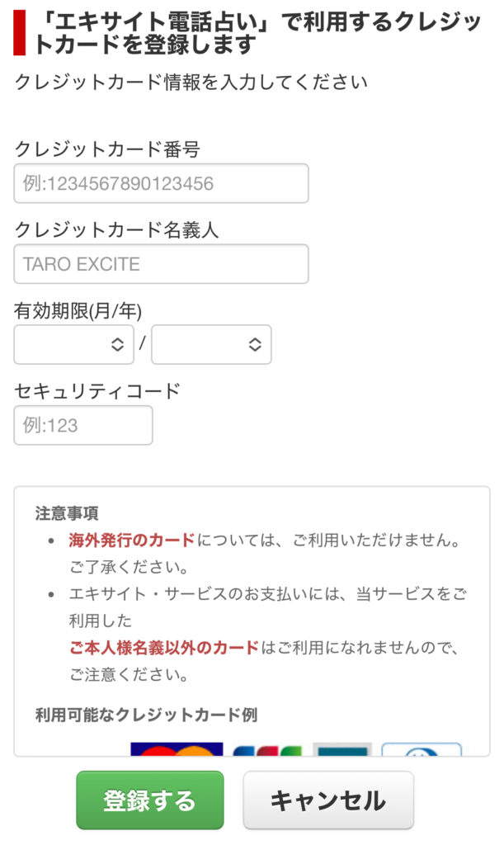504x845 pixels.
Task: Click the red bar beside the page title
Action: [x=20, y=33]
